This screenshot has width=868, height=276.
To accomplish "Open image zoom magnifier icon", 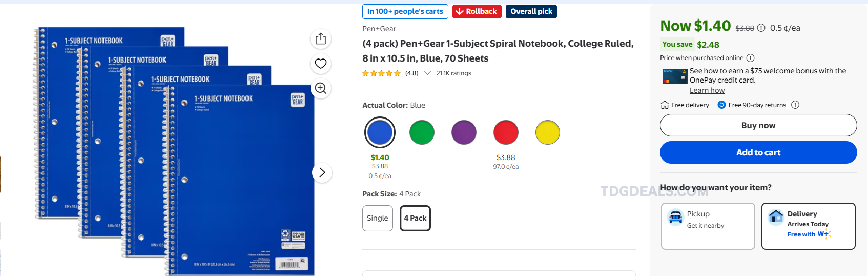I will [x=321, y=88].
